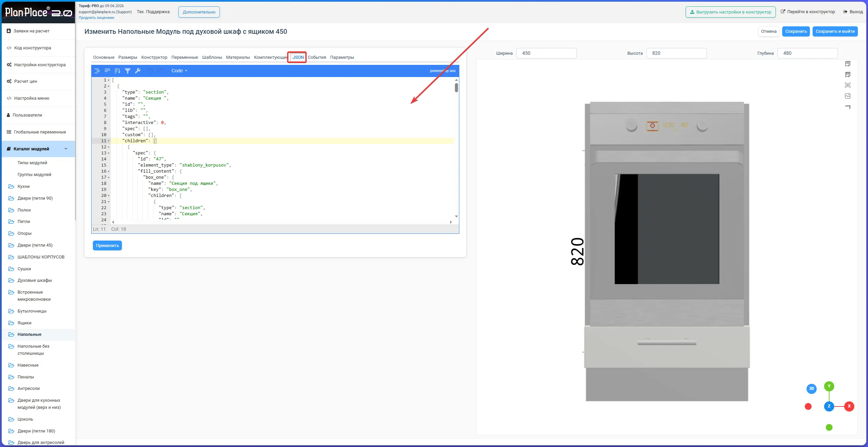Click the Сохранить button
868x447 pixels.
[x=796, y=31]
